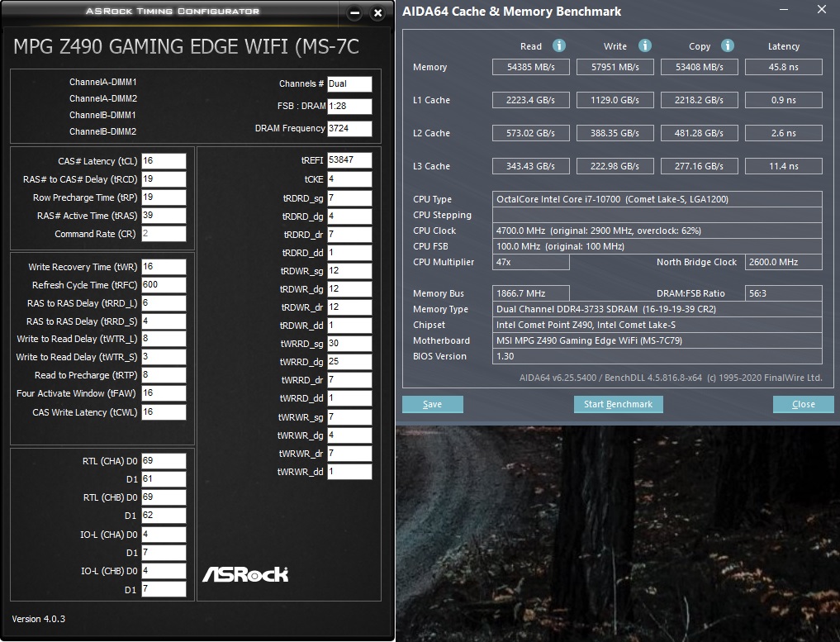Click the Memory Read result 54385 MB/s
Viewport: 840px width, 642px height.
[530, 67]
